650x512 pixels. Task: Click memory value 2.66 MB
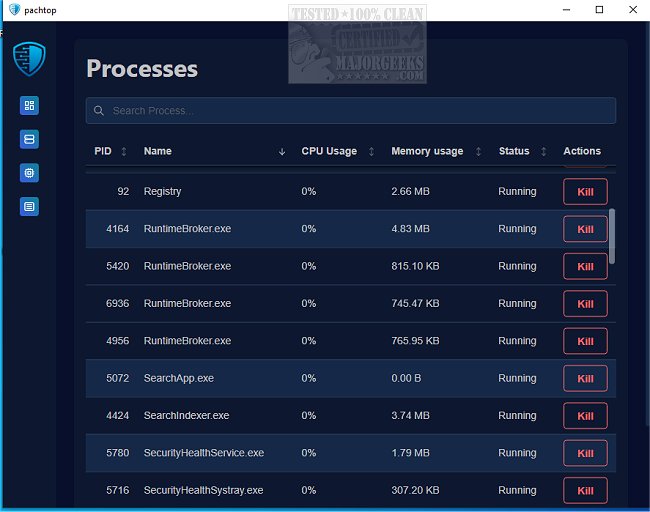410,192
